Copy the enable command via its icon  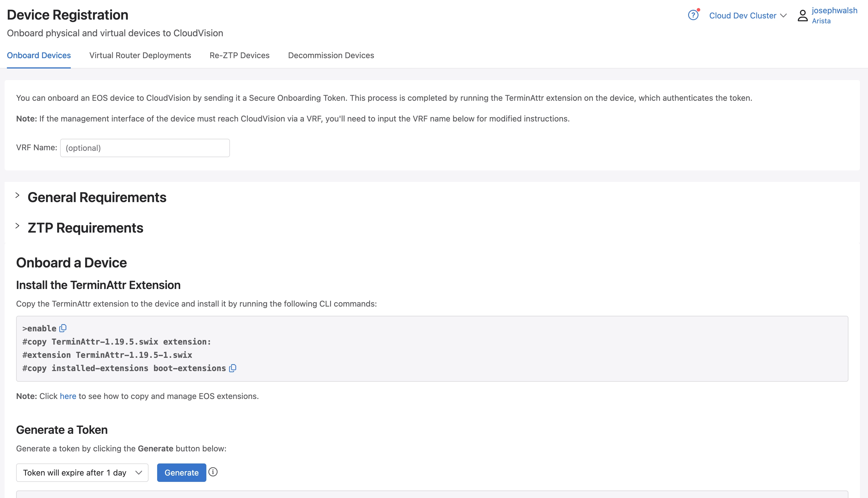[x=63, y=328]
